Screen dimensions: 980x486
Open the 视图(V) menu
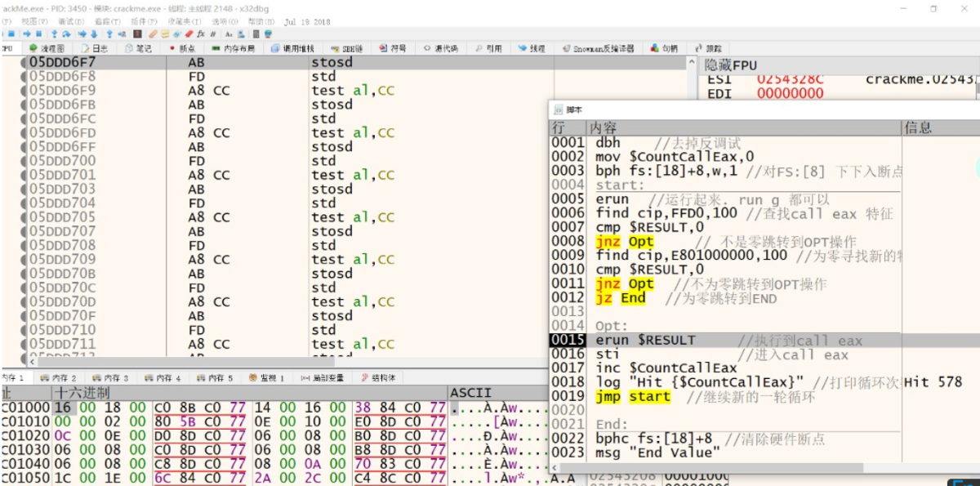tap(34, 21)
